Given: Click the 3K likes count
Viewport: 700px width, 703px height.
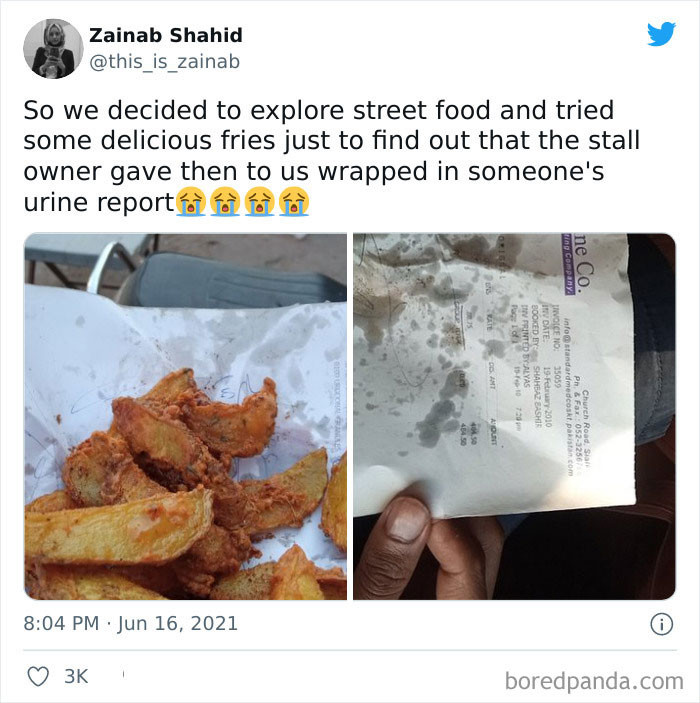Looking at the screenshot, I should click(x=76, y=677).
